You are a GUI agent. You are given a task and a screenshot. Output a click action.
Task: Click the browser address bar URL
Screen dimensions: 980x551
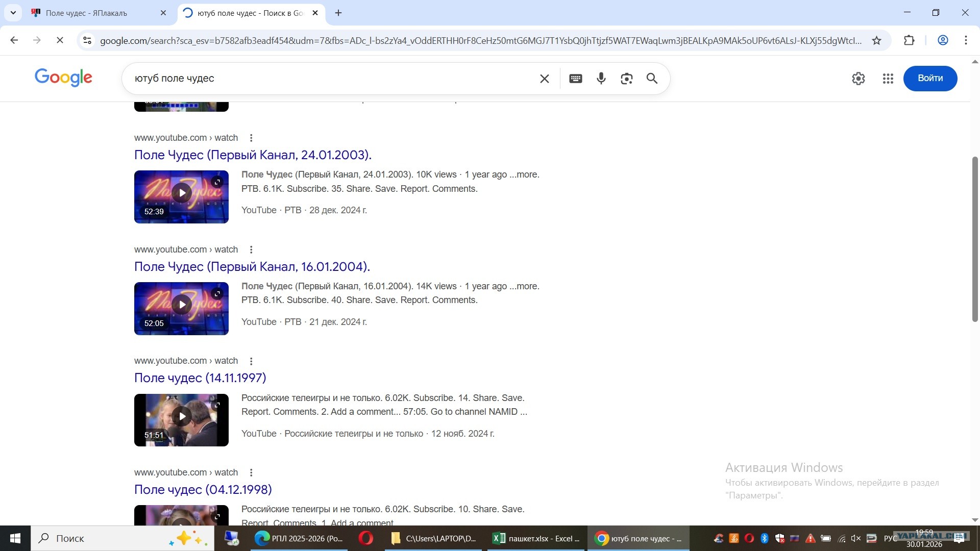point(480,40)
